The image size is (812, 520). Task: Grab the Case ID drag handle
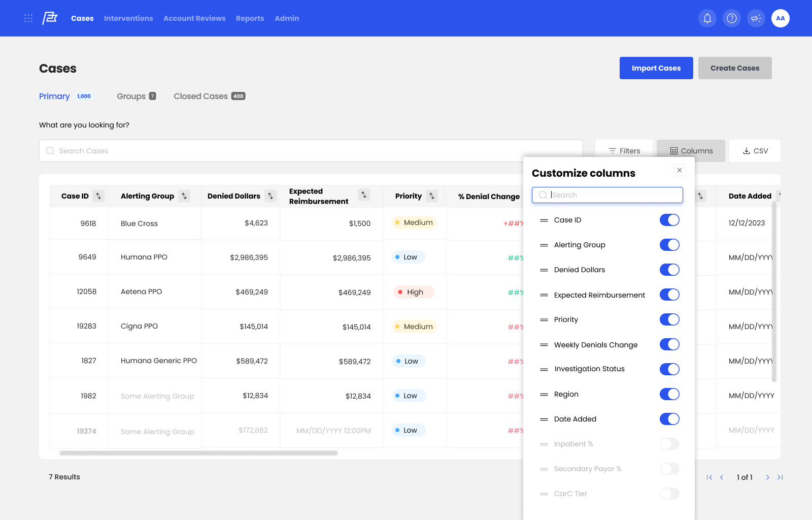tap(544, 220)
